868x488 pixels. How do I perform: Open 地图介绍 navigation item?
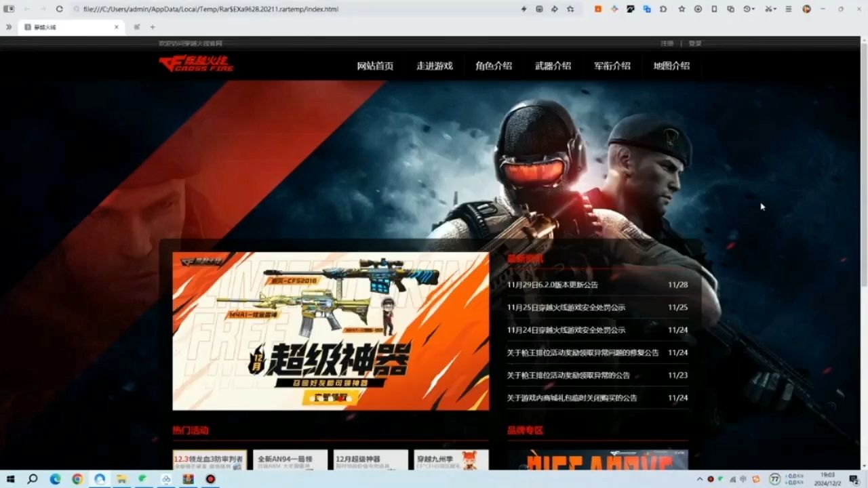pyautogui.click(x=671, y=66)
